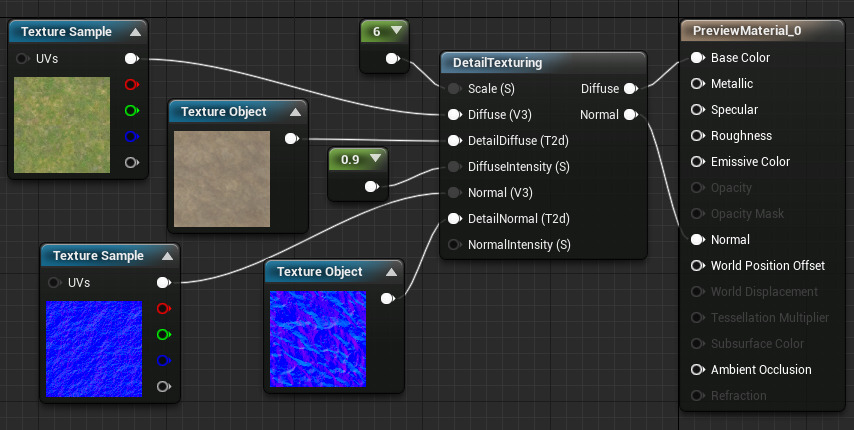Click the purple detail normal map thumbnail
The image size is (854, 430).
(318, 339)
